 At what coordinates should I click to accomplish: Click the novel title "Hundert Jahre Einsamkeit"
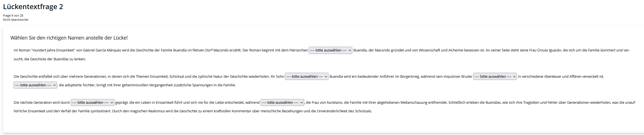click(53, 50)
